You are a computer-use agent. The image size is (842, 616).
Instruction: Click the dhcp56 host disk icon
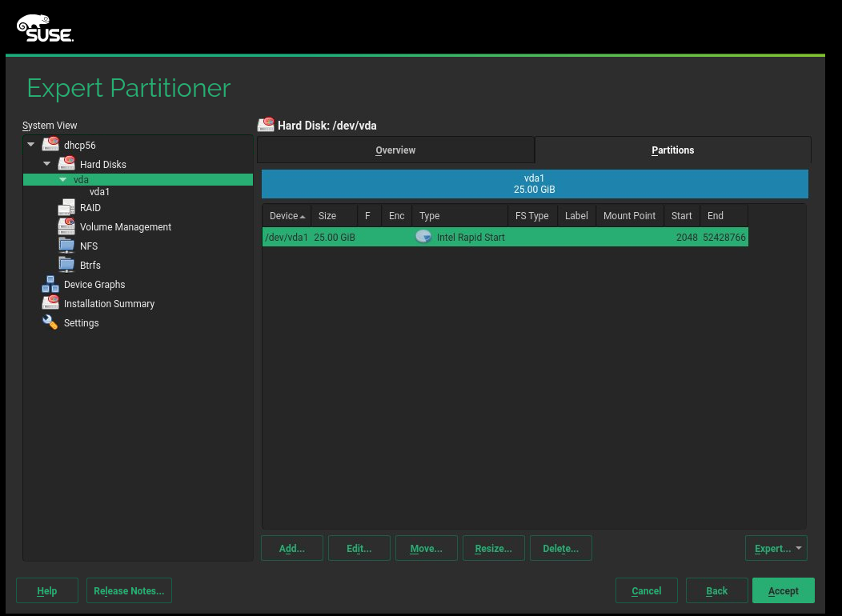[x=50, y=145]
